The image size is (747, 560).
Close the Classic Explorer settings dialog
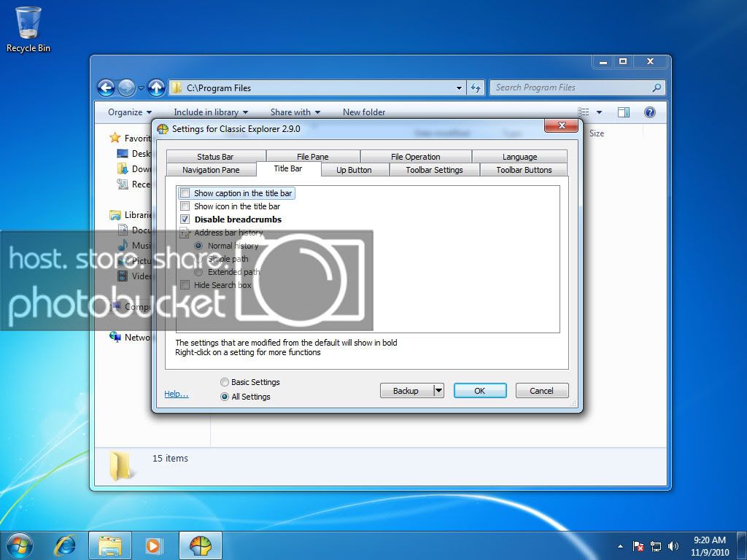tap(561, 125)
